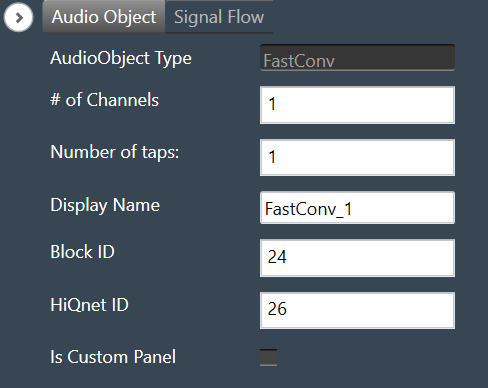
Task: Click the HiQnet ID label
Action: pos(89,305)
